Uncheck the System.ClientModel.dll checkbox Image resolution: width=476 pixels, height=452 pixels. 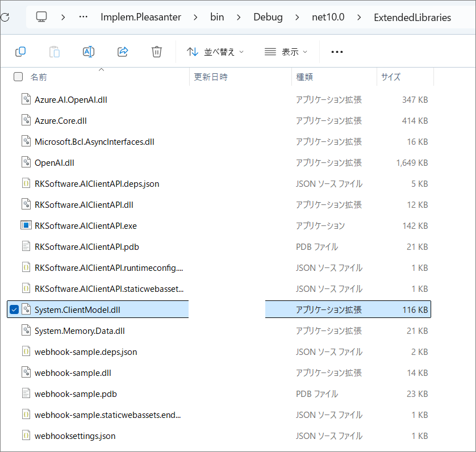(x=14, y=309)
